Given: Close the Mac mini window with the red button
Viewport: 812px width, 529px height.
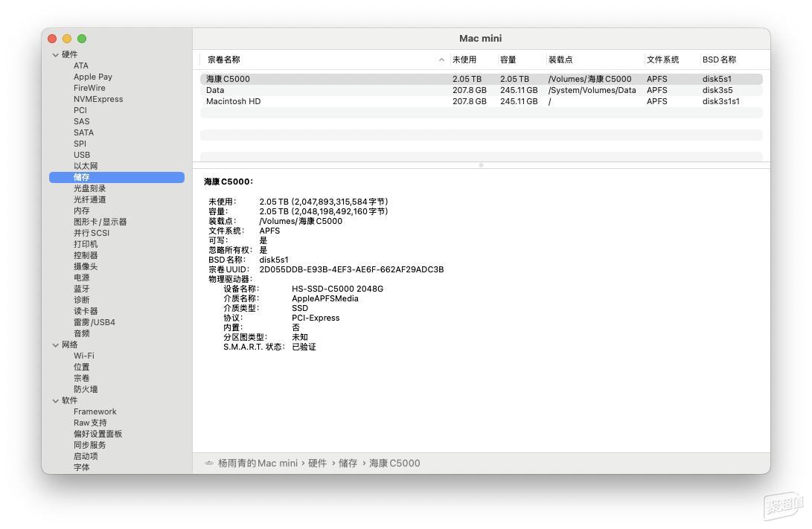Looking at the screenshot, I should 52,38.
